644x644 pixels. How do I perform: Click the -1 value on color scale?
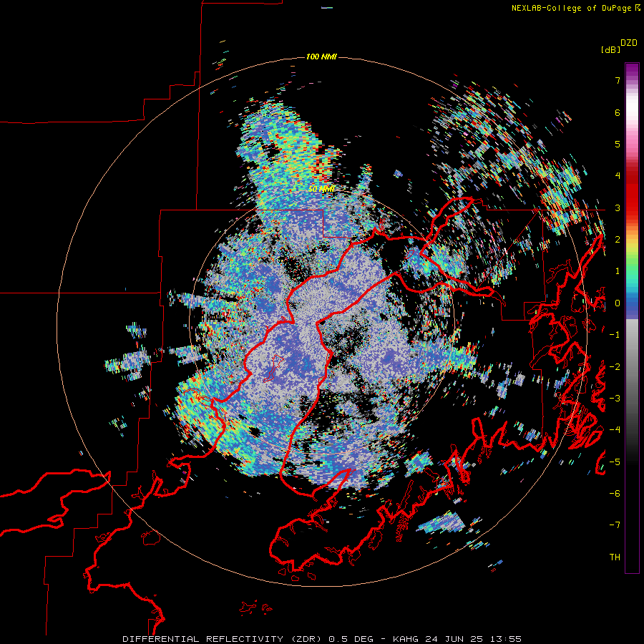(x=615, y=335)
